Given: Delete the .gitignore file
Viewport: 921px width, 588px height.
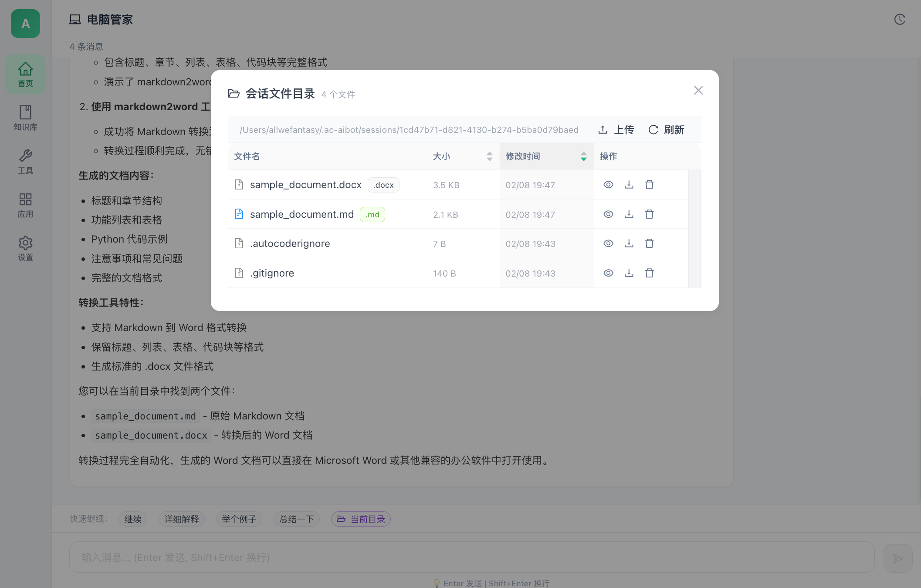Looking at the screenshot, I should click(x=649, y=273).
